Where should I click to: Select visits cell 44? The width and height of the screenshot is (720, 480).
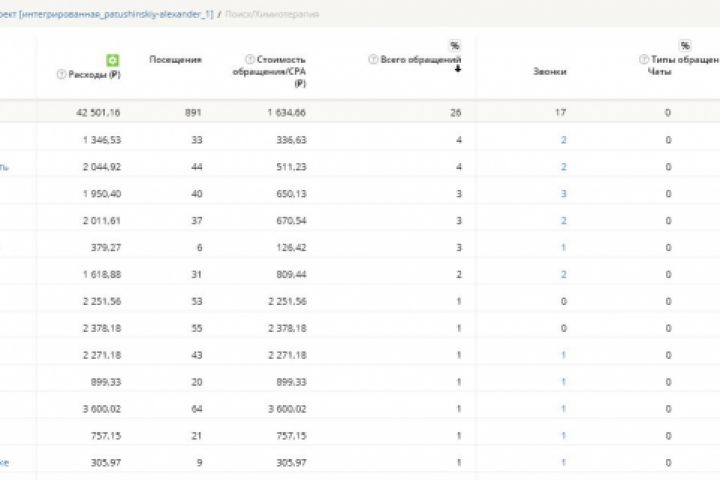tap(197, 167)
